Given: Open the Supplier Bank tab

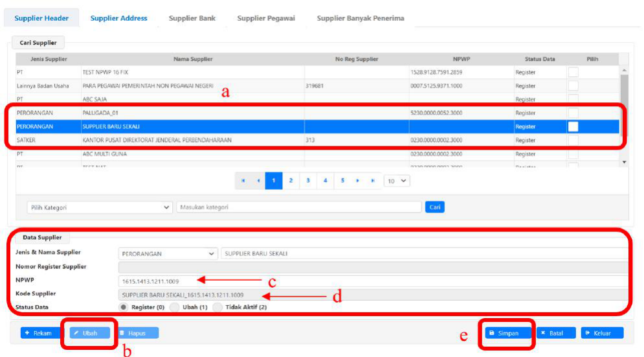Looking at the screenshot, I should click(192, 18).
